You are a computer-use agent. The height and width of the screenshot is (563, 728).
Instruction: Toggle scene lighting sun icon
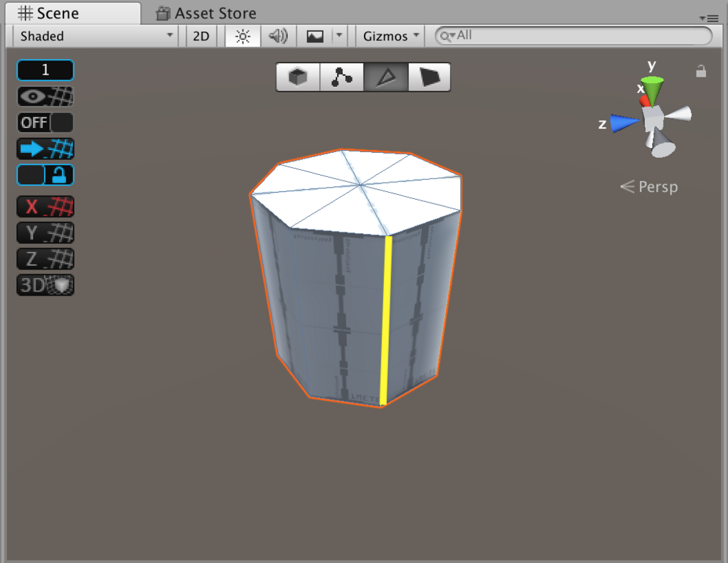click(242, 36)
